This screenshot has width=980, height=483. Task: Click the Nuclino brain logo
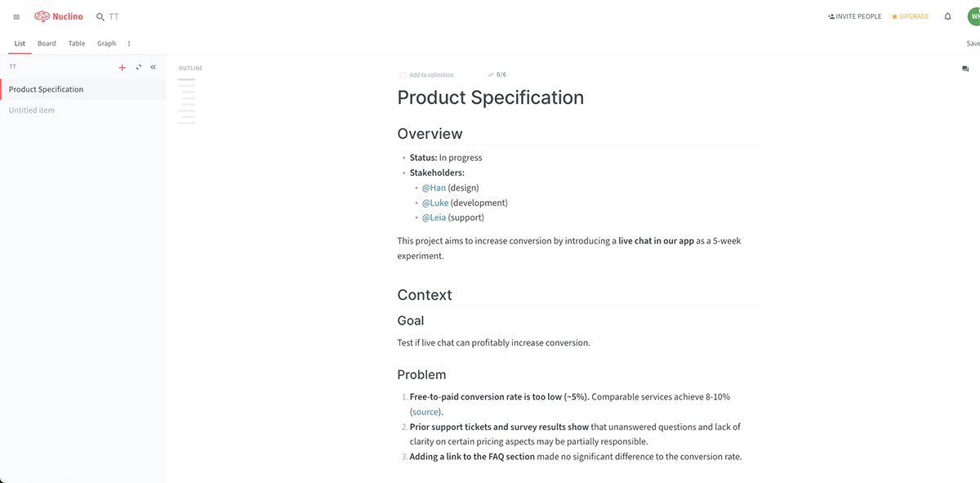coord(42,16)
